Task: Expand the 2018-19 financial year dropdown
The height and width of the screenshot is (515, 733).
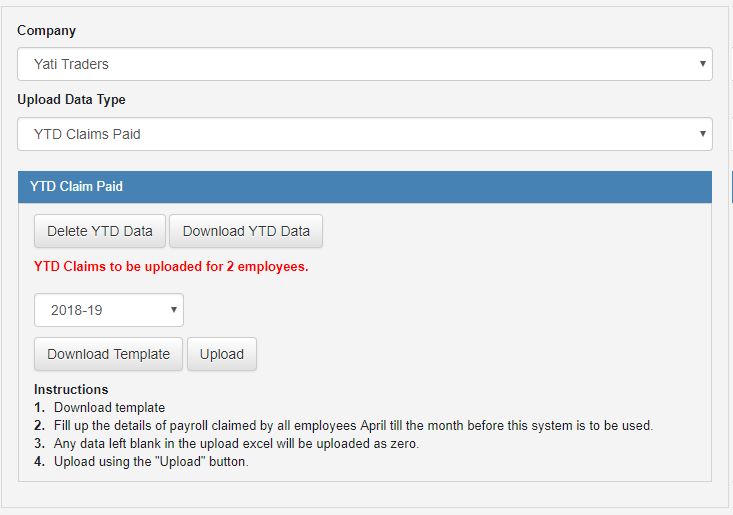Action: click(108, 310)
